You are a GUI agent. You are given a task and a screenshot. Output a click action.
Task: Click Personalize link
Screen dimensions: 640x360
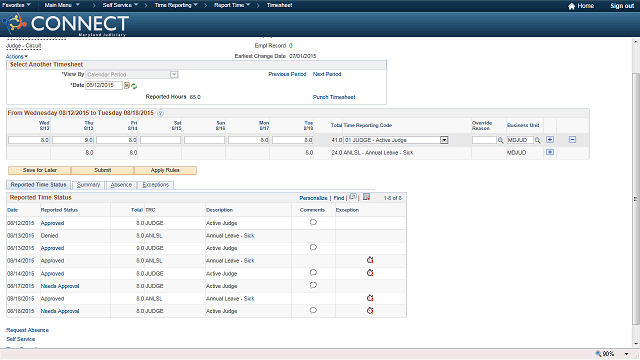313,198
